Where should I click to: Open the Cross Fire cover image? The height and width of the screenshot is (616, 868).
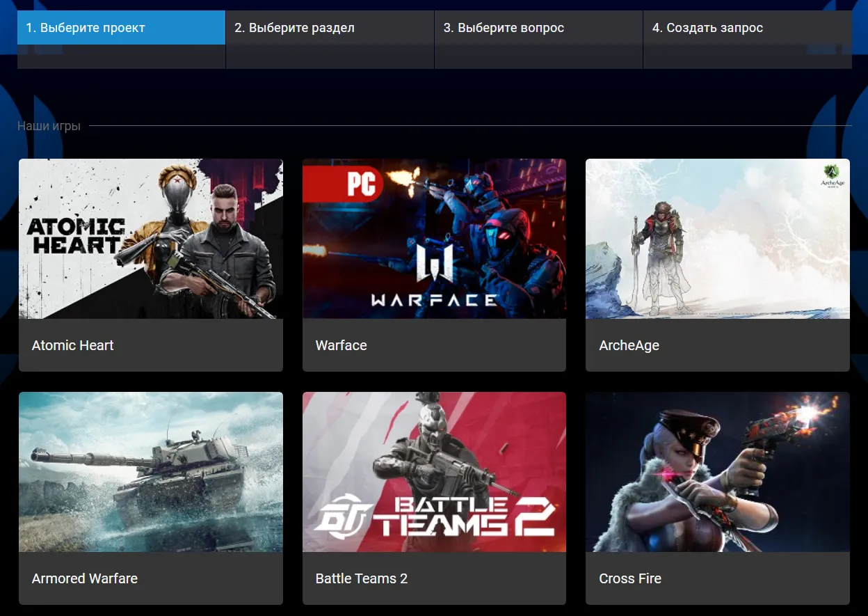click(718, 472)
